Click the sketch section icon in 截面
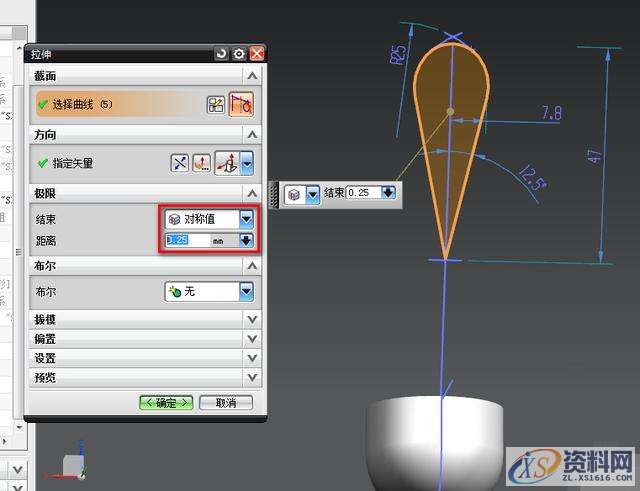The height and width of the screenshot is (491, 640). pos(215,104)
